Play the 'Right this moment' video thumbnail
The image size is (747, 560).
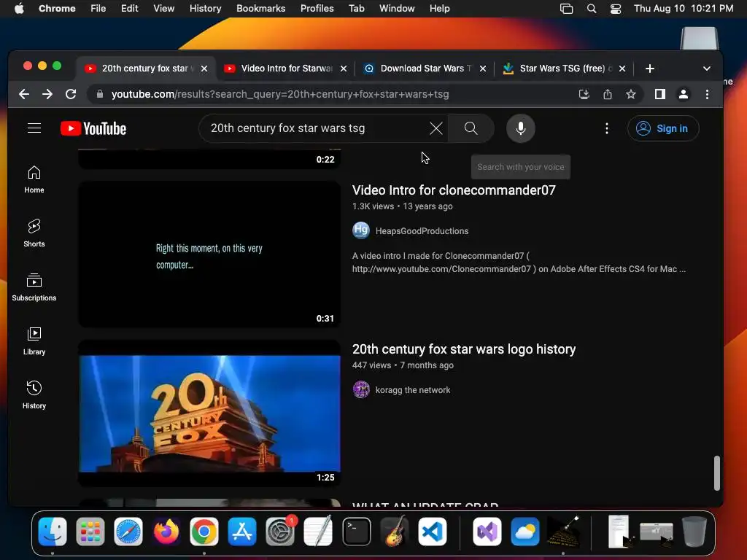209,254
